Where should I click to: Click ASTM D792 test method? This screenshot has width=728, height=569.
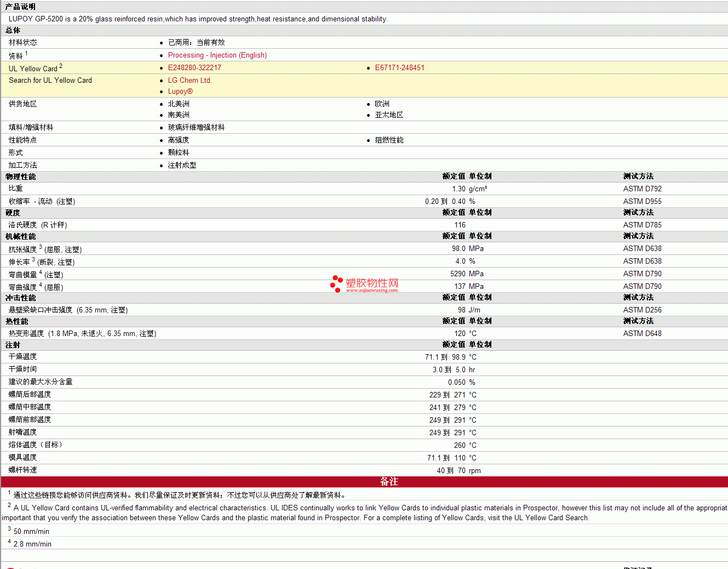click(x=642, y=189)
